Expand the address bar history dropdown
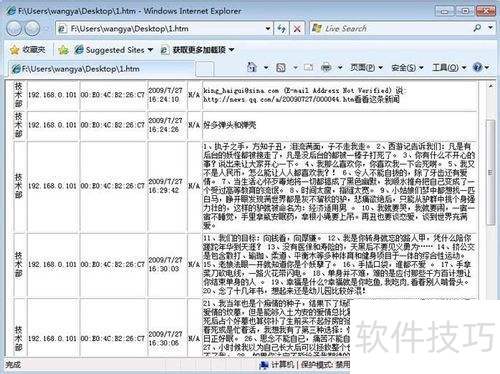 [x=268, y=29]
